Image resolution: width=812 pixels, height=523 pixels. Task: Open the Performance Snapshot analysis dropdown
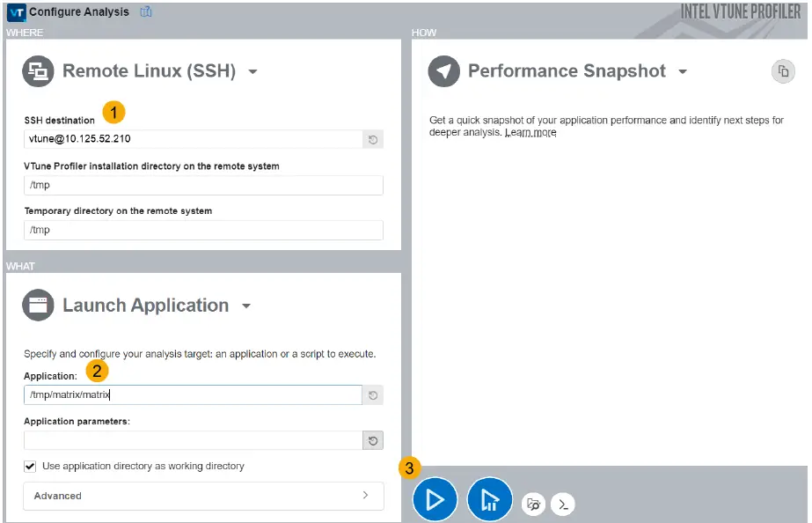(684, 71)
